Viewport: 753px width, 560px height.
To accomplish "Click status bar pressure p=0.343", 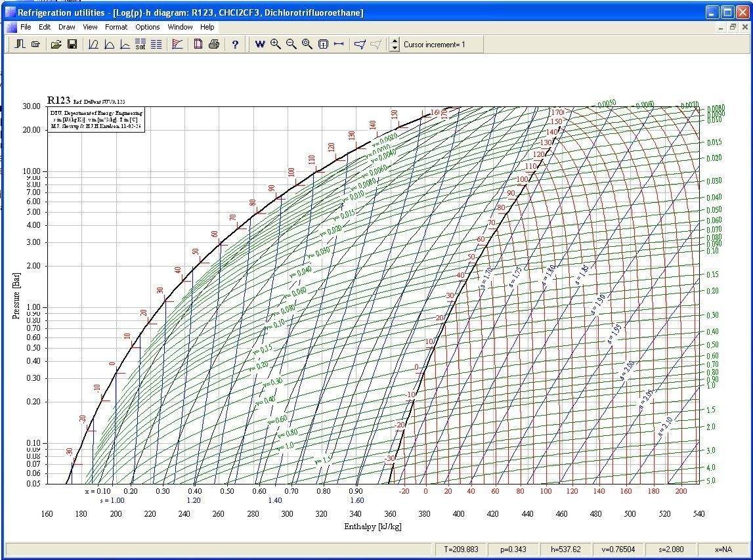I will click(513, 549).
